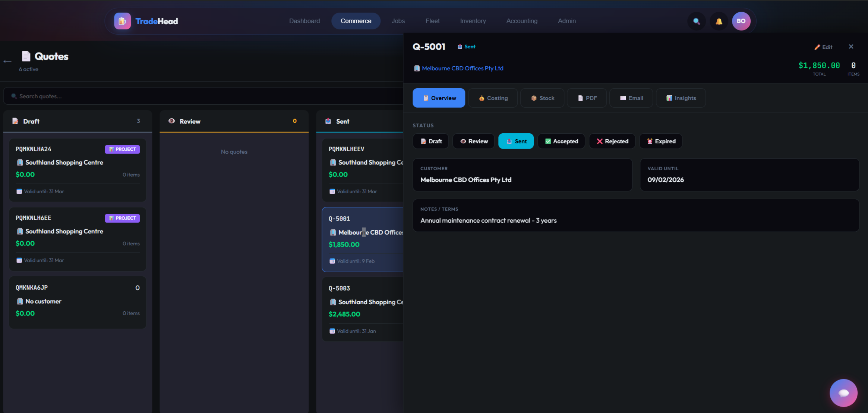The height and width of the screenshot is (413, 868).
Task: Open Accounting from the navigation bar
Action: pos(521,21)
